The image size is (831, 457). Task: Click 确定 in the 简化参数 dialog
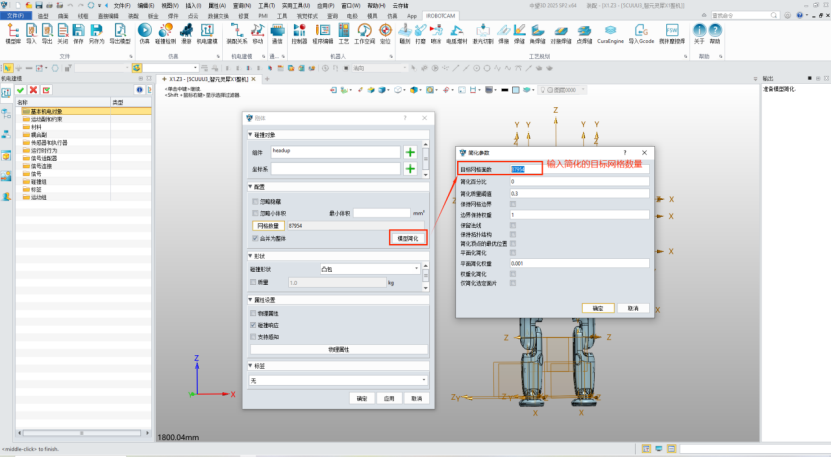pos(597,308)
